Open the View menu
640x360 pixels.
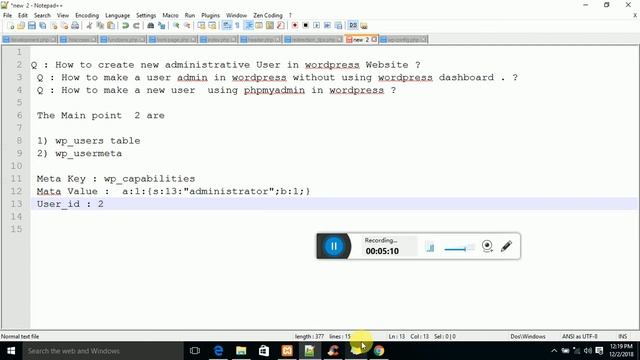point(62,15)
